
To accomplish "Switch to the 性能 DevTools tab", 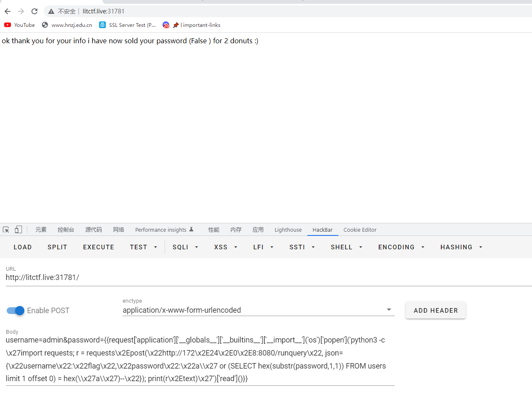I will [x=214, y=230].
